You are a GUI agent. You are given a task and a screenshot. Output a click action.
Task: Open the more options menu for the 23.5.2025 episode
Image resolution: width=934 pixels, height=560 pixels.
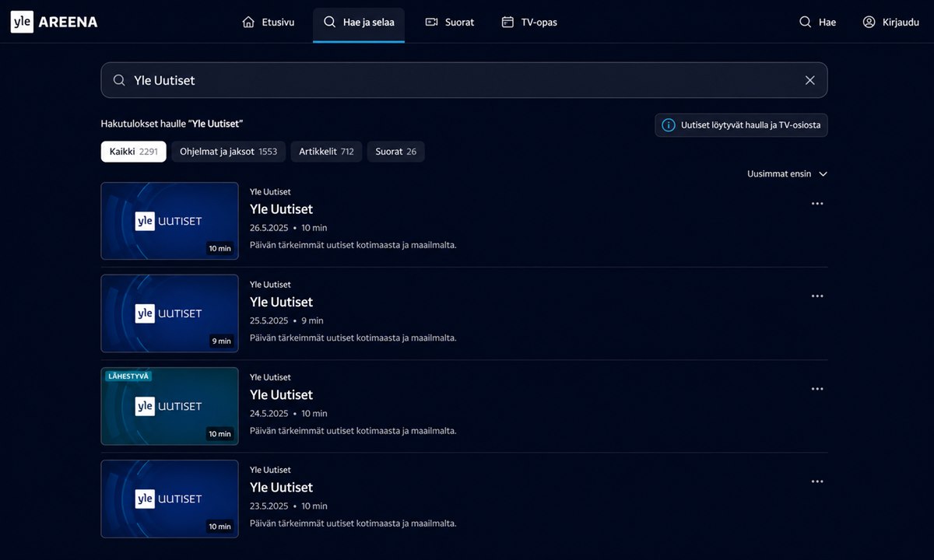(817, 481)
